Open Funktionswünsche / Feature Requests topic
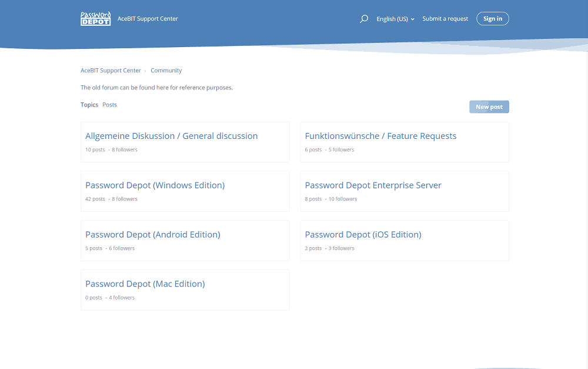Viewport: 588px width, 369px height. (x=380, y=136)
